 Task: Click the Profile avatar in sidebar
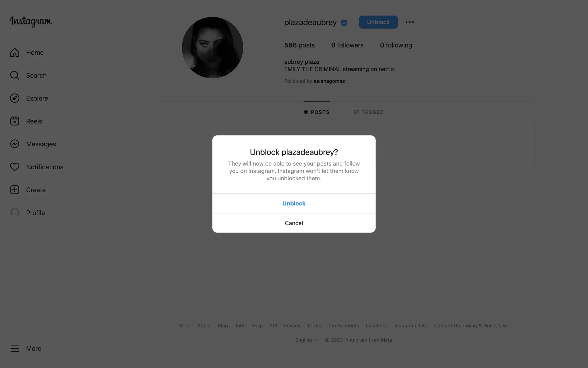(15, 213)
